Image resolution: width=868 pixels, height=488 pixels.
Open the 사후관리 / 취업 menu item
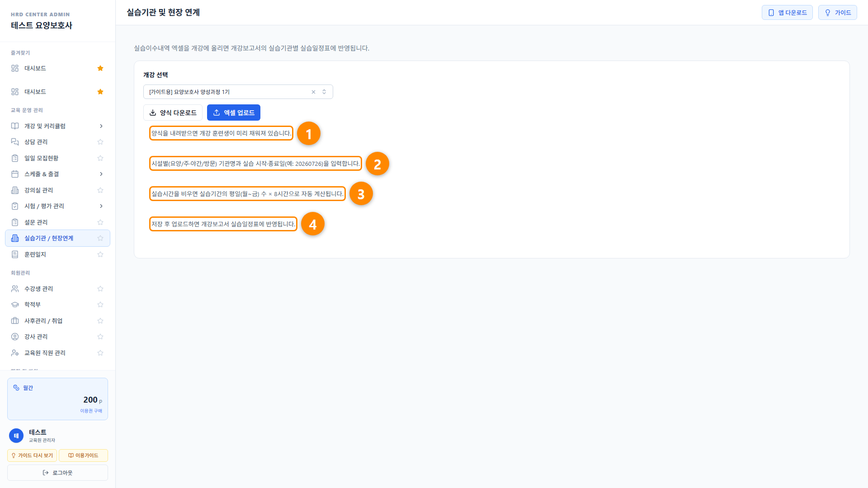click(57, 321)
